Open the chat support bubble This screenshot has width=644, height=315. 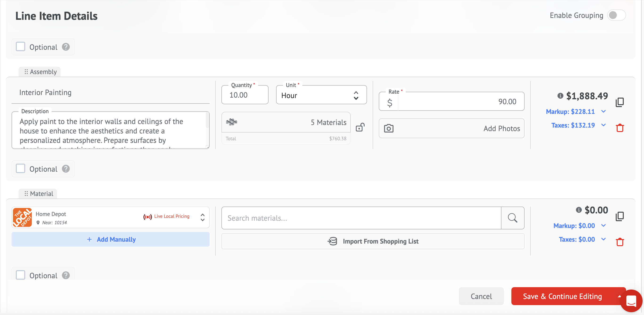tap(631, 300)
